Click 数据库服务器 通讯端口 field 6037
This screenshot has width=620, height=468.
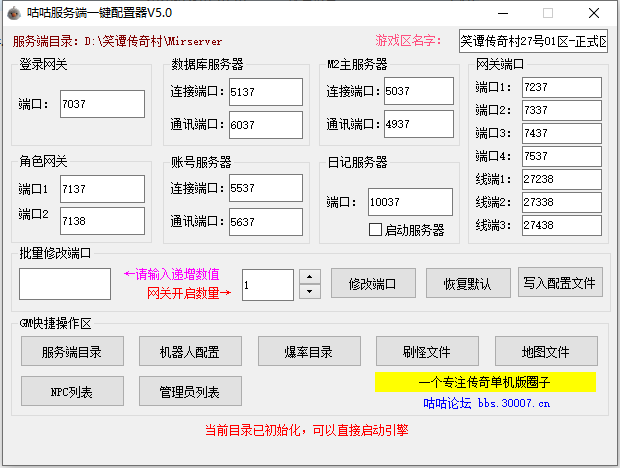point(266,125)
